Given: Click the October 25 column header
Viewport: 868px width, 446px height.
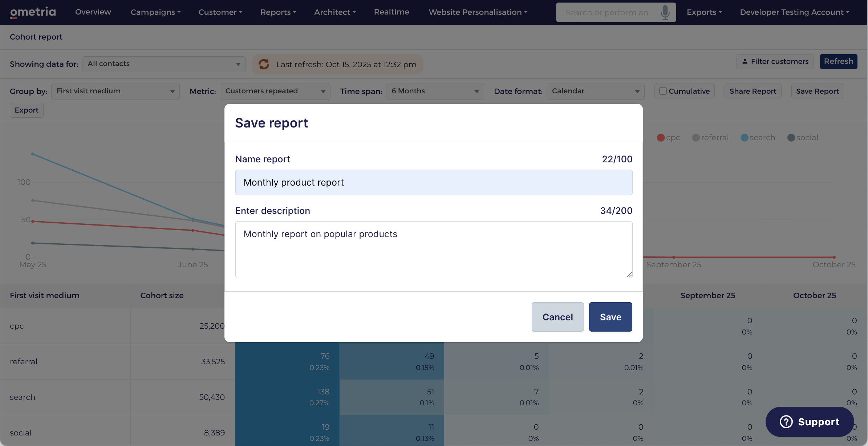Looking at the screenshot, I should (815, 296).
